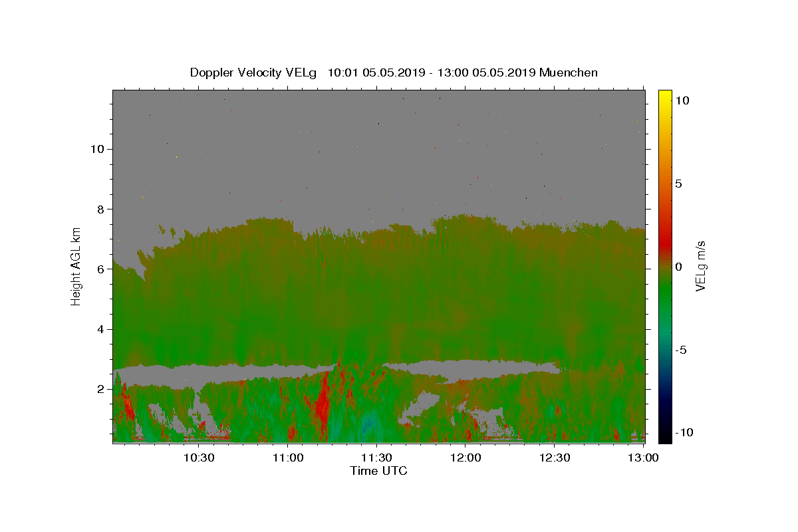Click the height axis tick label 10
Viewport: 798px width, 532px height.
(x=97, y=149)
